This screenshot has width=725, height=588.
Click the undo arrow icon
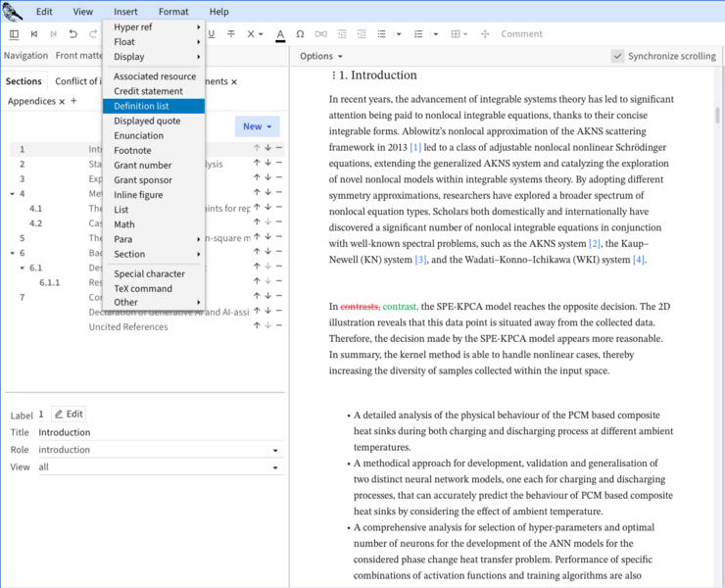tap(72, 33)
